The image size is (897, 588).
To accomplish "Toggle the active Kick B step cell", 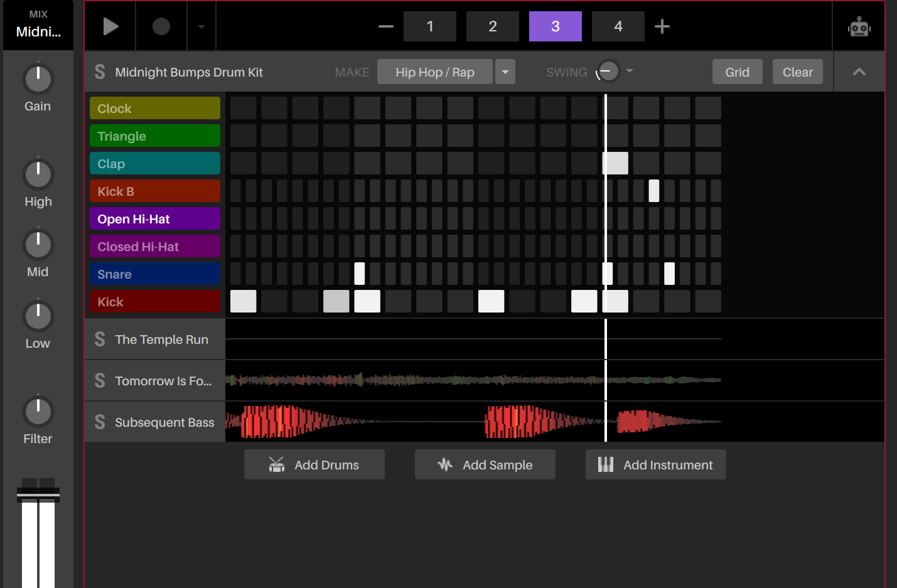I will [x=654, y=191].
